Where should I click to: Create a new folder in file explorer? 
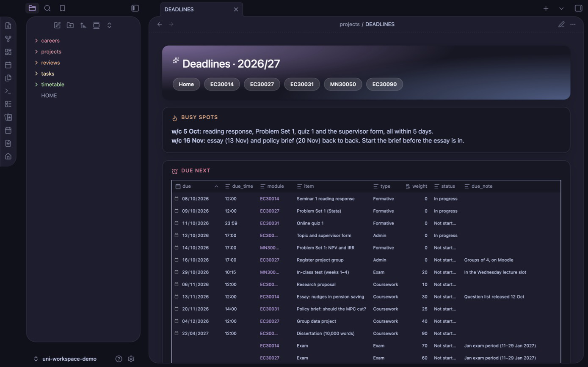point(70,25)
